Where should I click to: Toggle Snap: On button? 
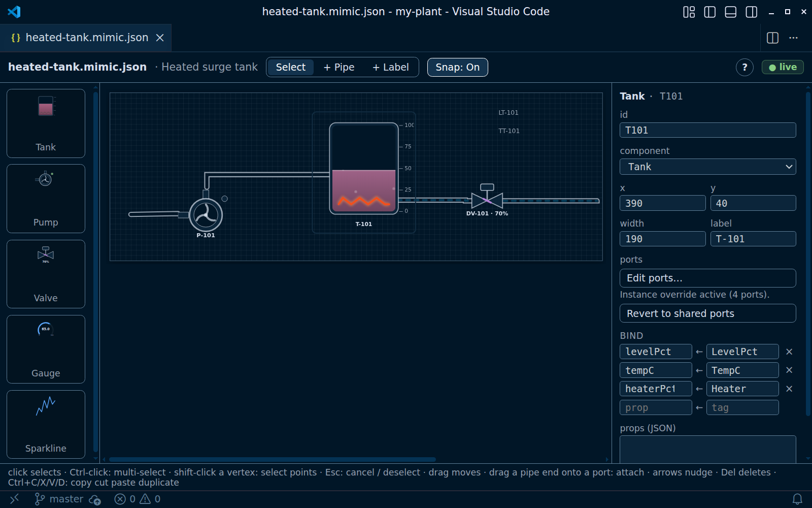[457, 67]
